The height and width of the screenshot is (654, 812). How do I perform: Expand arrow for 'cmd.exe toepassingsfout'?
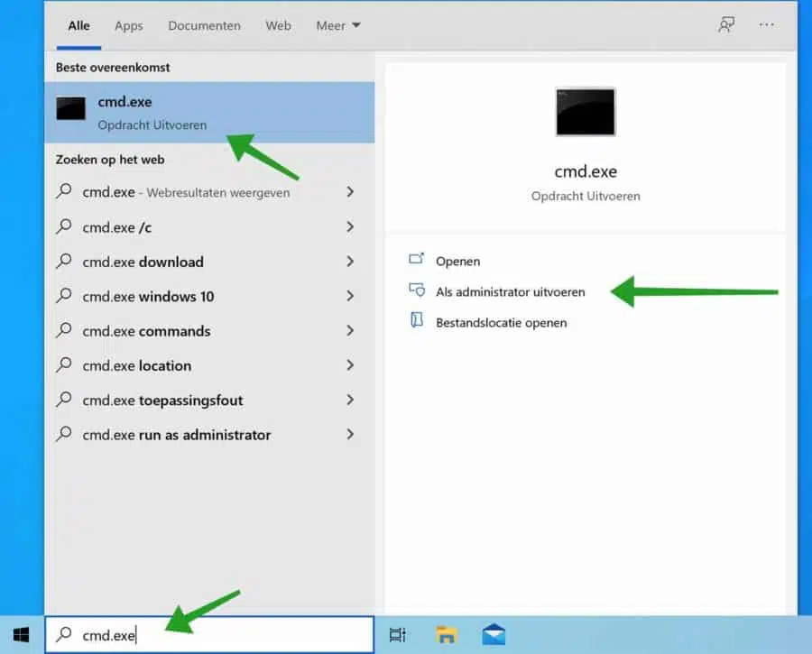(x=350, y=400)
